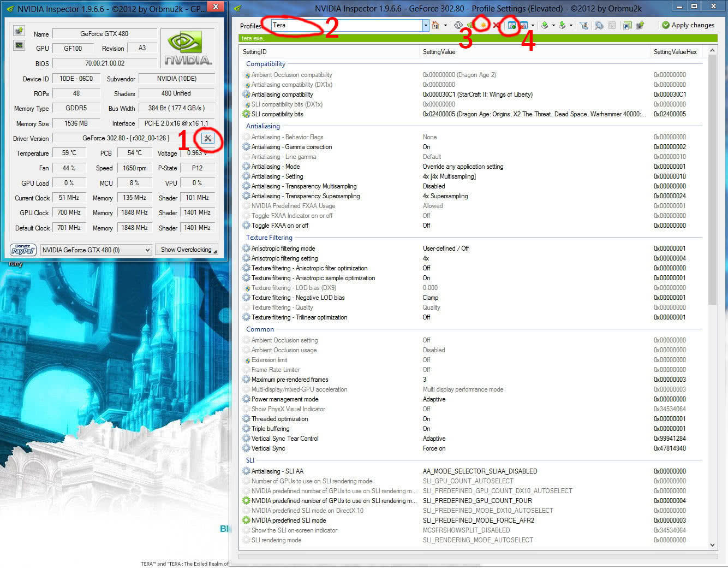
Task: Click gear icon beside Antialiasing - Mode
Action: [247, 167]
